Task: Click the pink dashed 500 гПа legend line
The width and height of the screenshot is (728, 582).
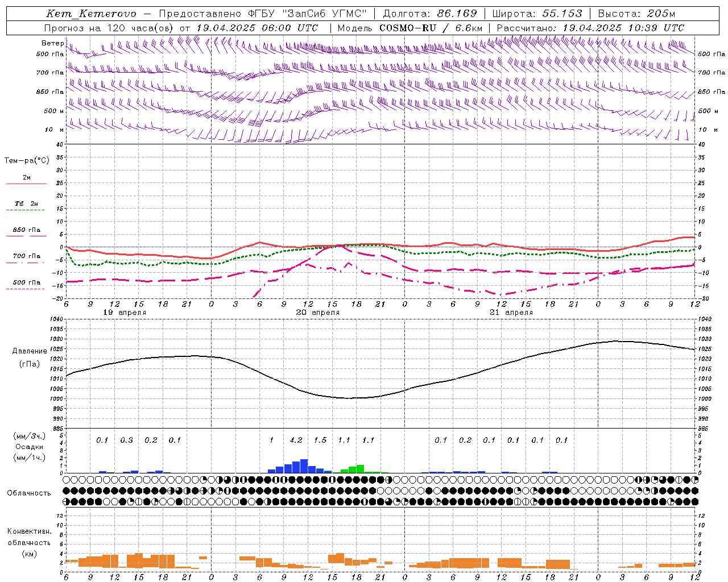Action: pos(25,289)
